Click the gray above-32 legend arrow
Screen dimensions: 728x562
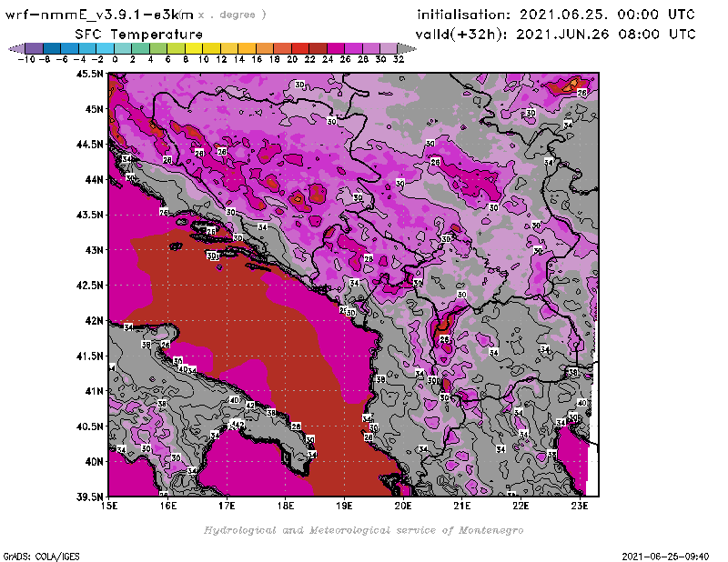[x=407, y=48]
